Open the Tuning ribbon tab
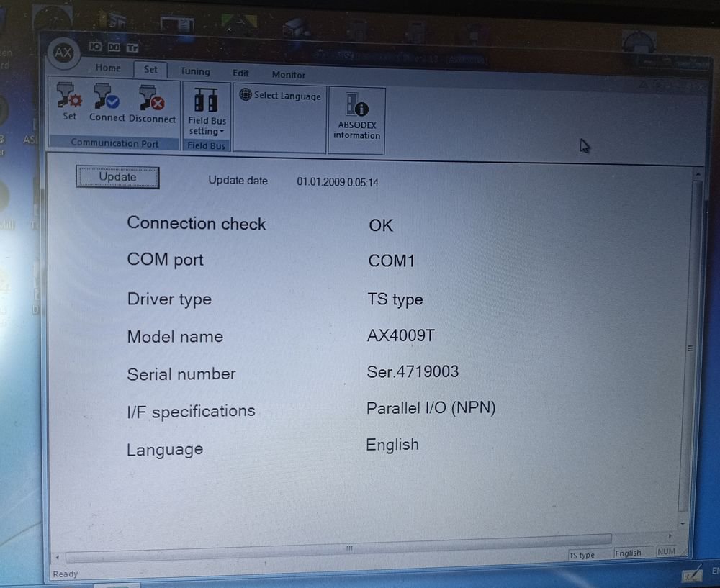Image resolution: width=720 pixels, height=588 pixels. (x=195, y=71)
